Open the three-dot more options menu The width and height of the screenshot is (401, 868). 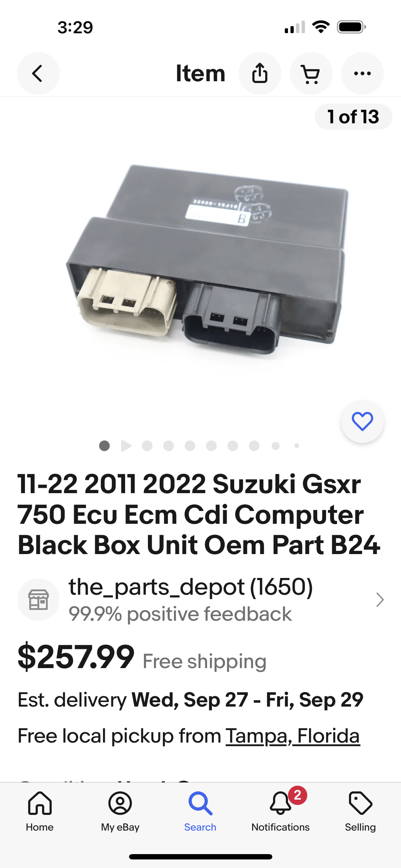coord(363,73)
